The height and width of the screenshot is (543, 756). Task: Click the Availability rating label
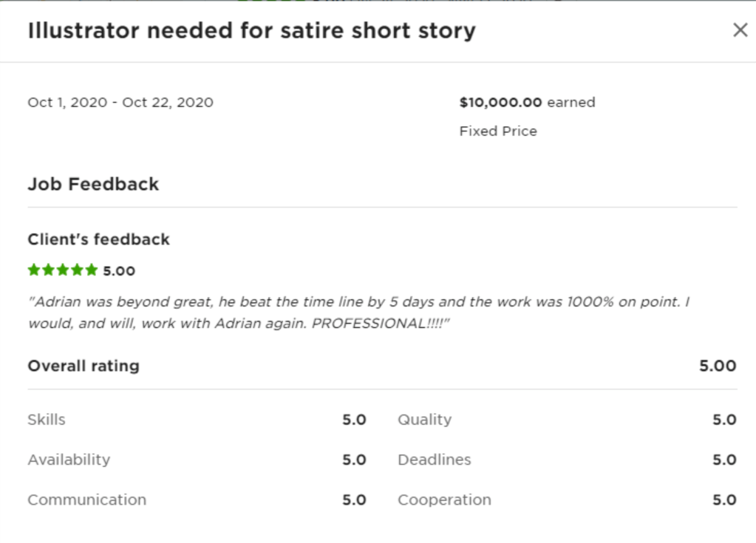69,460
